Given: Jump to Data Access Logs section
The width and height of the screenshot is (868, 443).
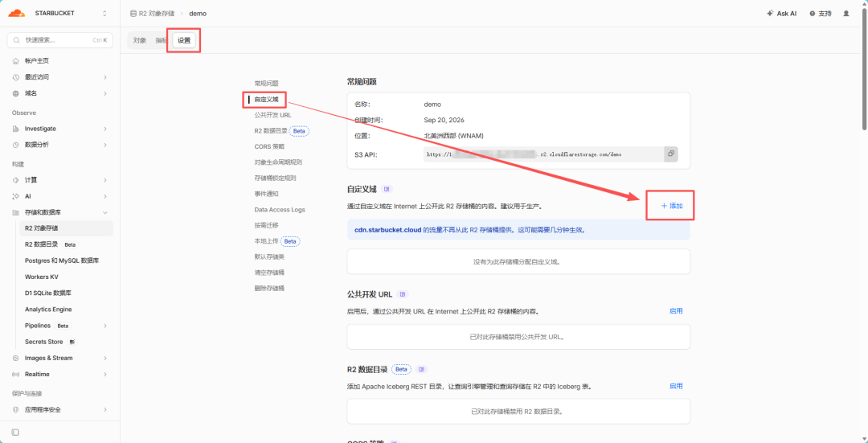Looking at the screenshot, I should (280, 210).
